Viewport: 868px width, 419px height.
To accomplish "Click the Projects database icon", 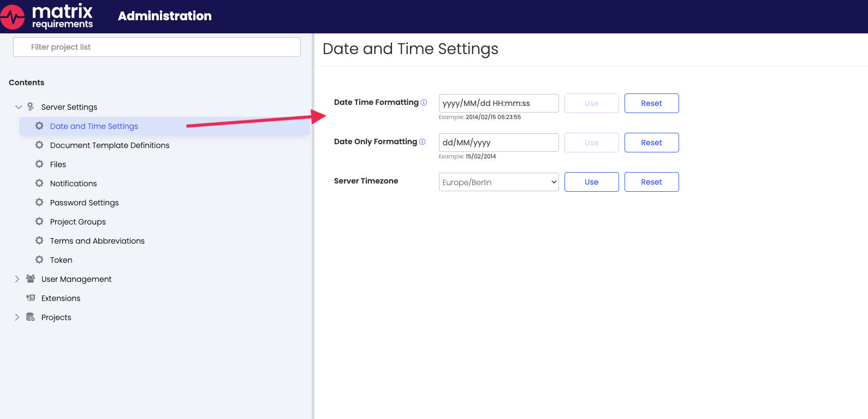I will coord(31,317).
